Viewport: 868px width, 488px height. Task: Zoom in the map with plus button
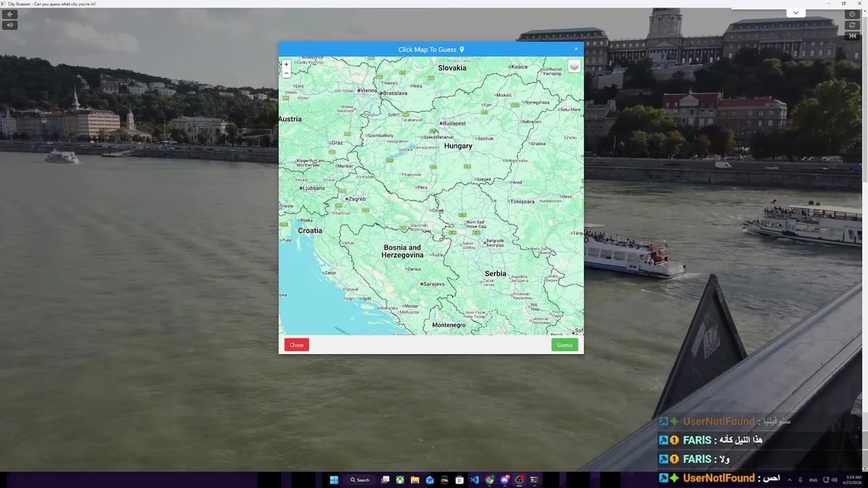[x=286, y=64]
